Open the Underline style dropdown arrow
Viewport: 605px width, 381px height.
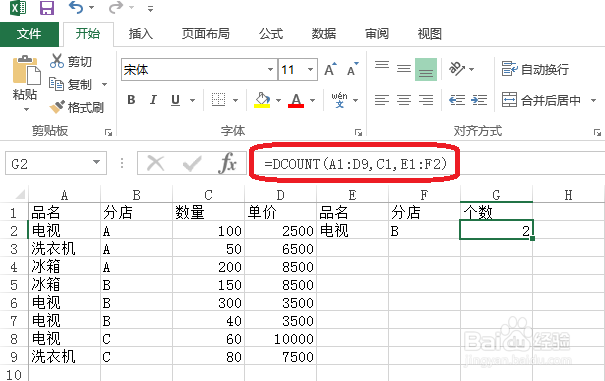coord(192,101)
